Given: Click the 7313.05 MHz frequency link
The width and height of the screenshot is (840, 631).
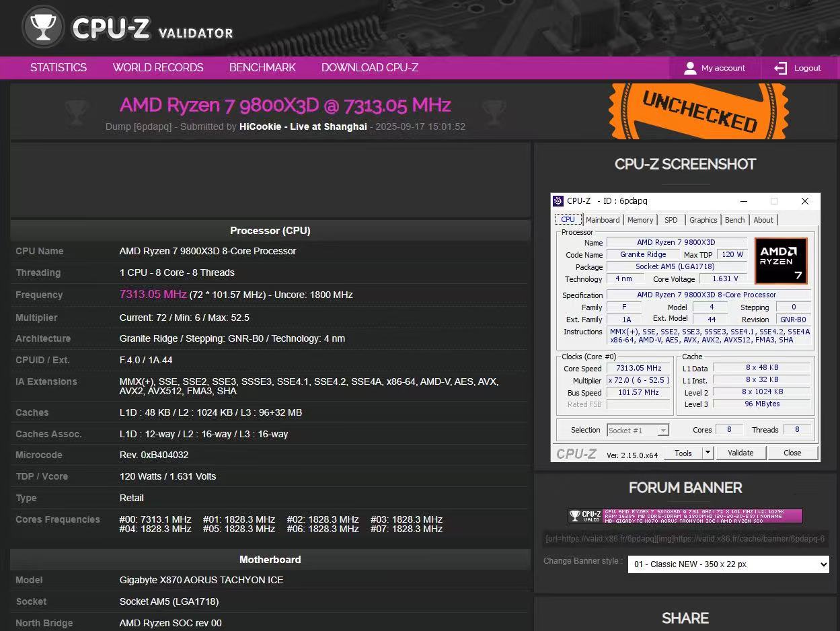Looking at the screenshot, I should click(x=153, y=295).
